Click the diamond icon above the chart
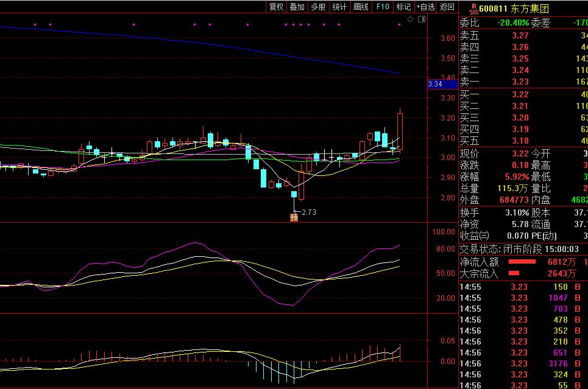588x389 pixels. coord(410,19)
